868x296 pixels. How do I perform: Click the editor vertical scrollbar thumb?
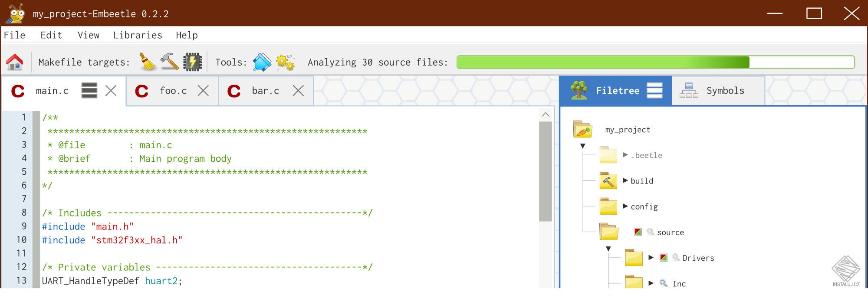[546, 171]
